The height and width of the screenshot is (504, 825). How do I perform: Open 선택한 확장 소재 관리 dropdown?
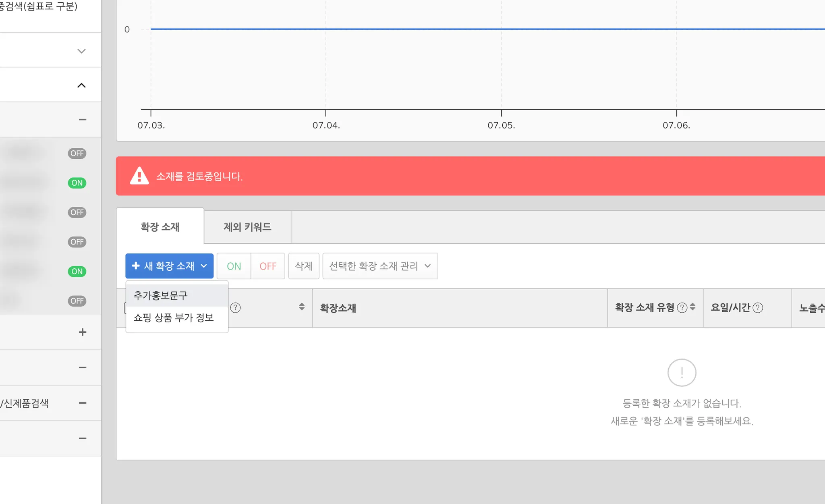[379, 266]
